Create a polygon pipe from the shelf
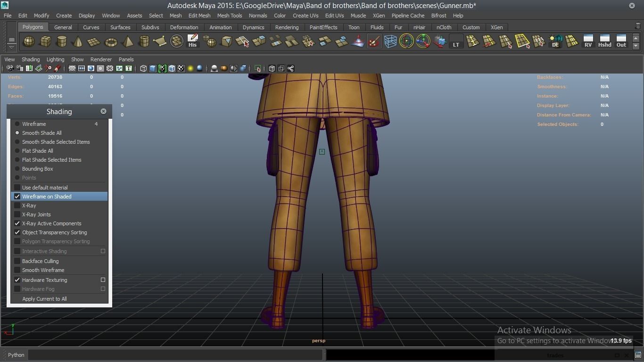 (x=144, y=41)
